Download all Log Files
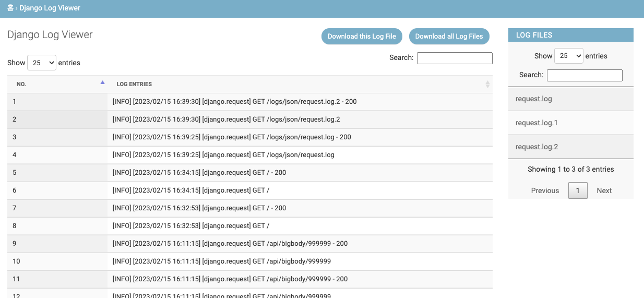The image size is (644, 298). (449, 37)
